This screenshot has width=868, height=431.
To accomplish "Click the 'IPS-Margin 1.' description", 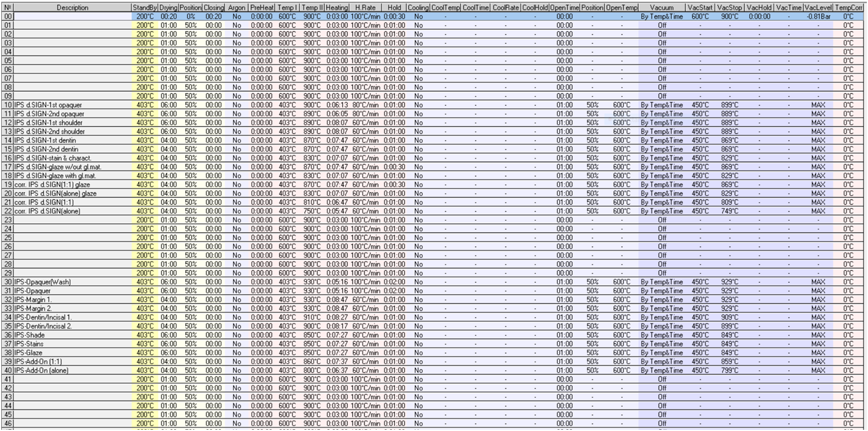I will 33,299.
